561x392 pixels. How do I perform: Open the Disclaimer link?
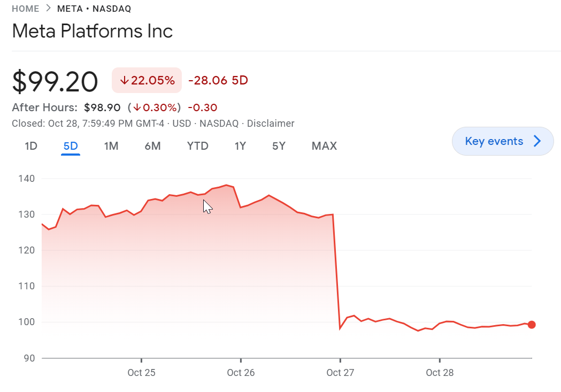[271, 124]
